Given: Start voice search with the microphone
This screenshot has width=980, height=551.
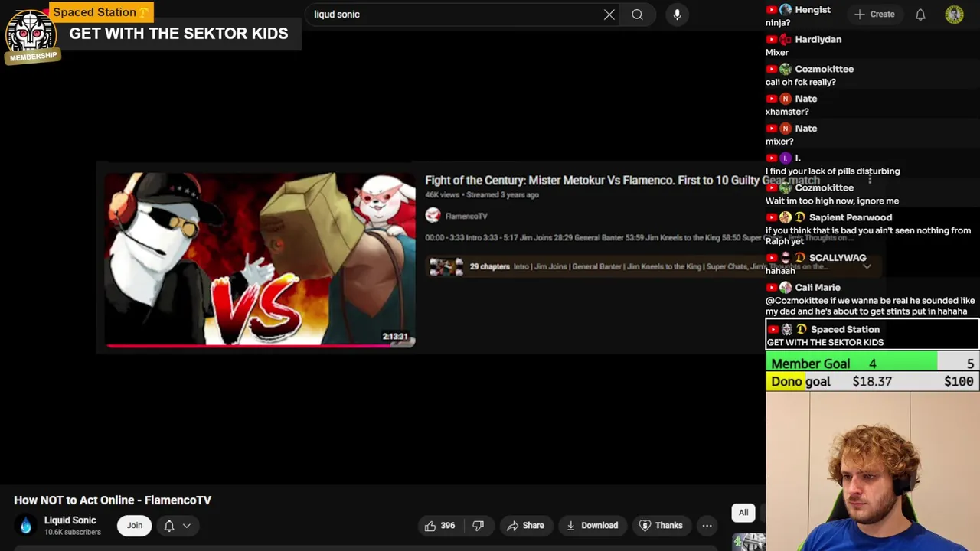Looking at the screenshot, I should (677, 15).
